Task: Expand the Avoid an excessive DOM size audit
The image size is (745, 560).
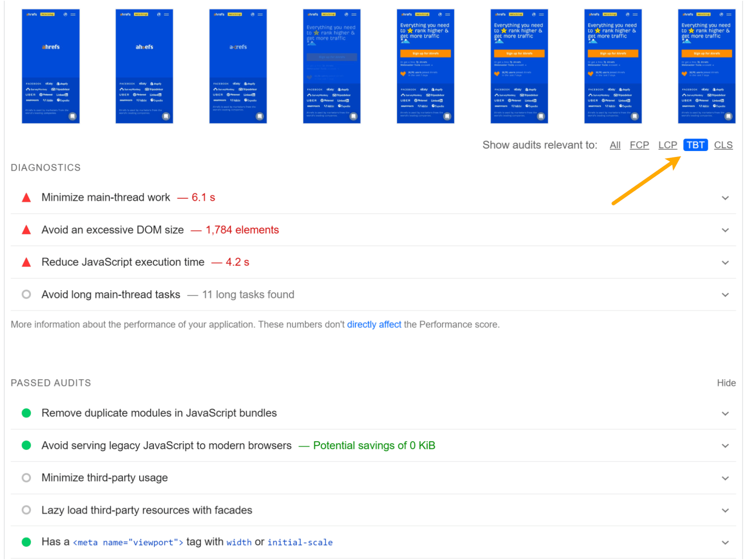Action: [725, 230]
